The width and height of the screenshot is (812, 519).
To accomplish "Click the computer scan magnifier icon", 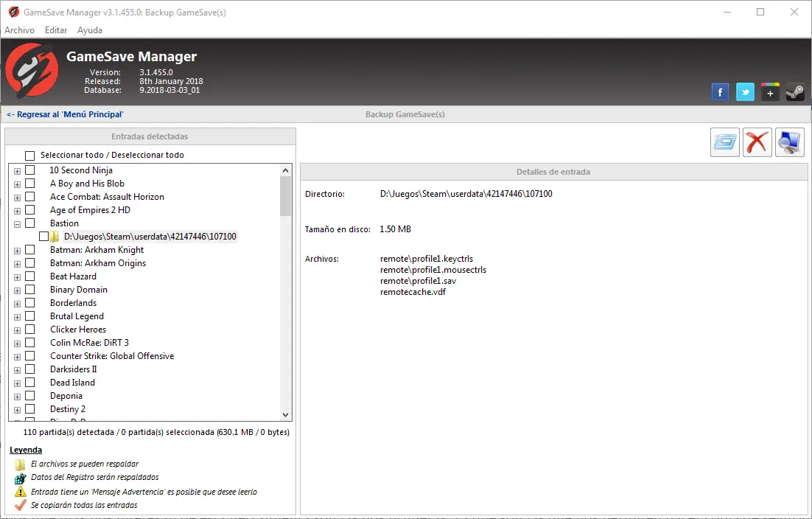I will tap(790, 142).
